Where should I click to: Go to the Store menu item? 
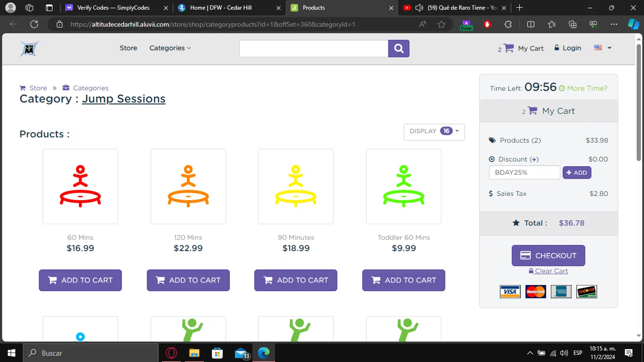(128, 48)
